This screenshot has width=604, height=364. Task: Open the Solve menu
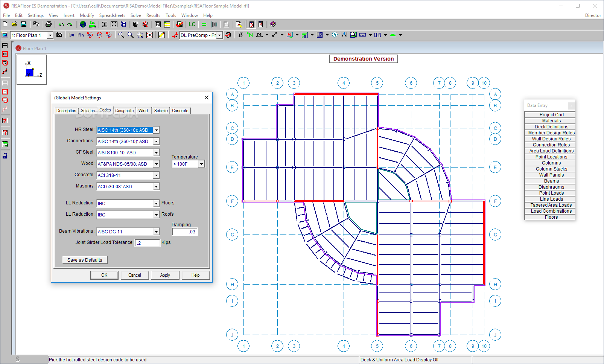(136, 15)
